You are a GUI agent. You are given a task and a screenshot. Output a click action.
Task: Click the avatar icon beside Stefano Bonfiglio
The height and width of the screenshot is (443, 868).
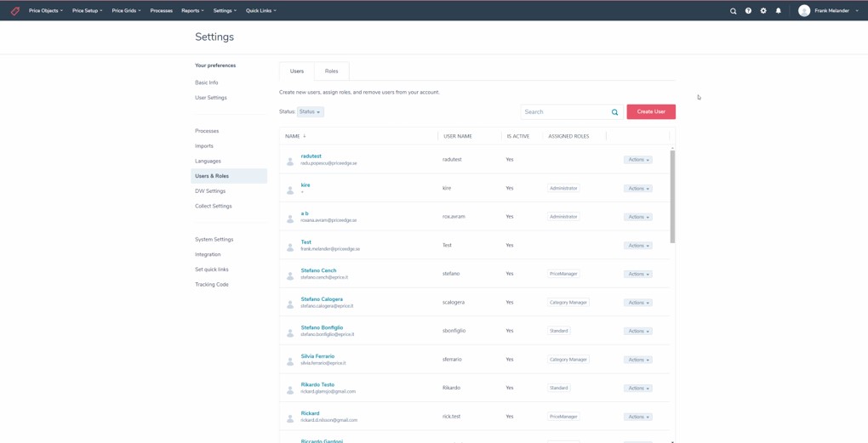289,333
